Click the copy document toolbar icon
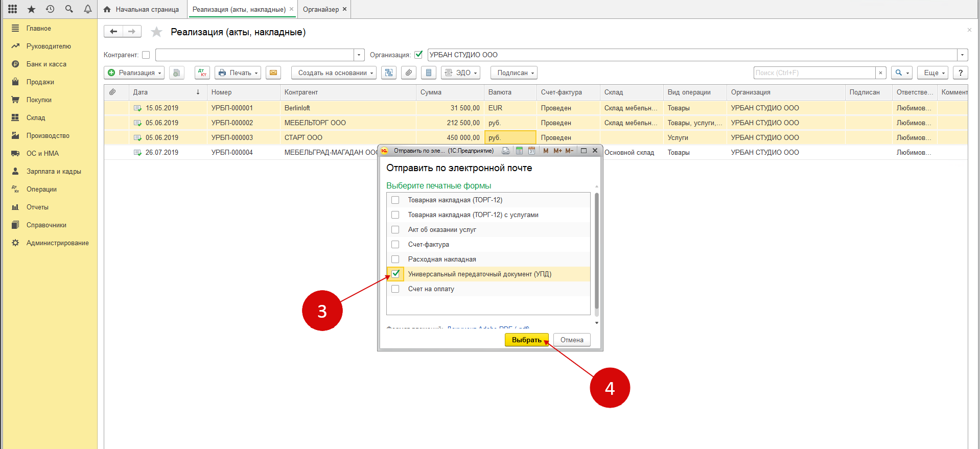 (177, 73)
